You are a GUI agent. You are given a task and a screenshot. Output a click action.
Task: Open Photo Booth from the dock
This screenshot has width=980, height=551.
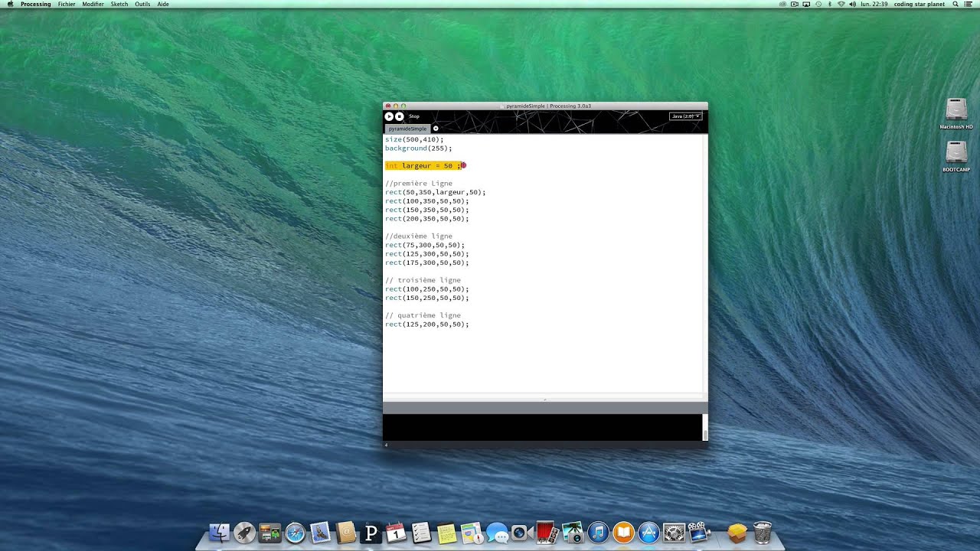[x=547, y=533]
